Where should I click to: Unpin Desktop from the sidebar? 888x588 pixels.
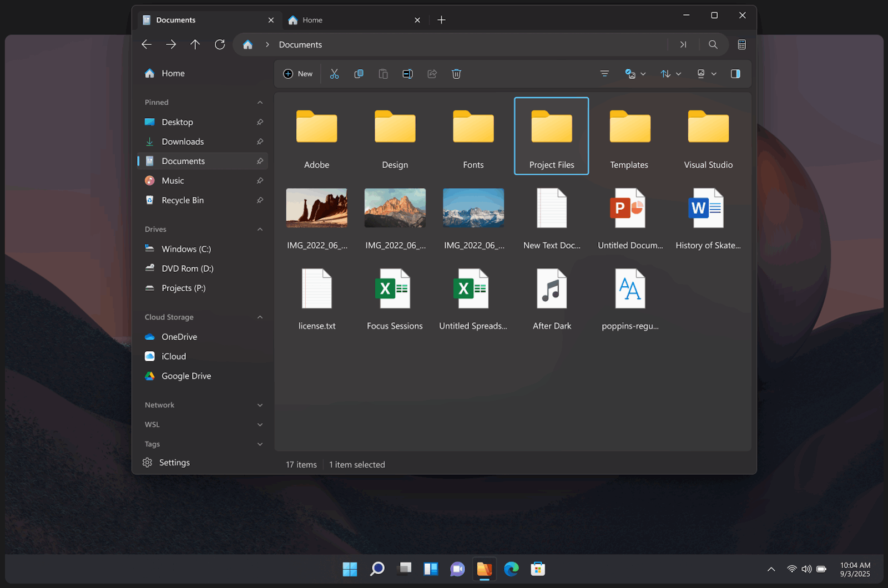[x=260, y=122]
